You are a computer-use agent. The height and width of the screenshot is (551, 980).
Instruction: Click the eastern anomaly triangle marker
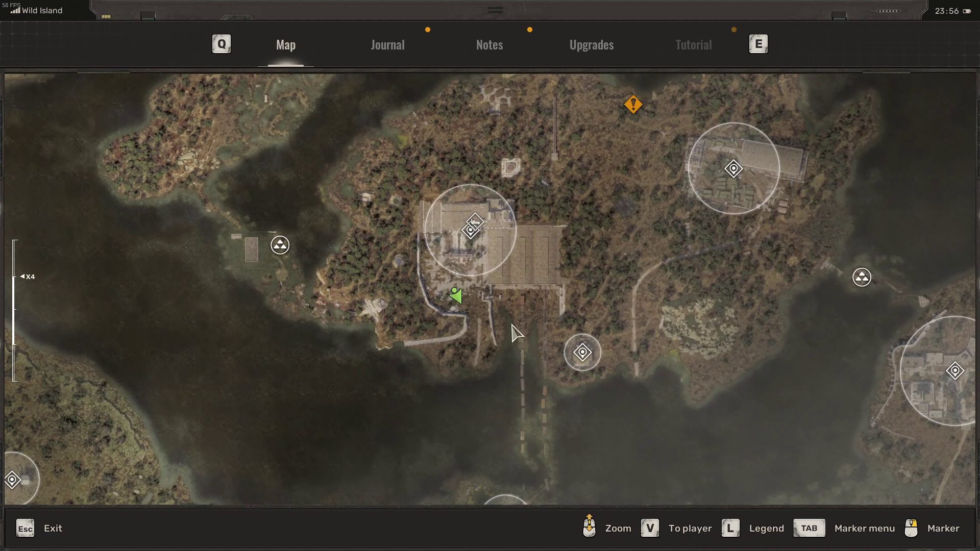point(862,278)
